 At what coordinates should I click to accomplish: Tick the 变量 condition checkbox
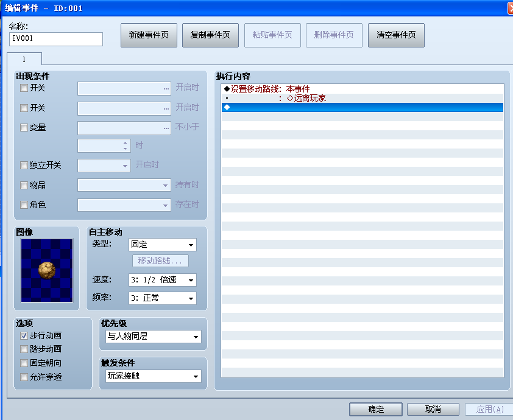(x=24, y=127)
